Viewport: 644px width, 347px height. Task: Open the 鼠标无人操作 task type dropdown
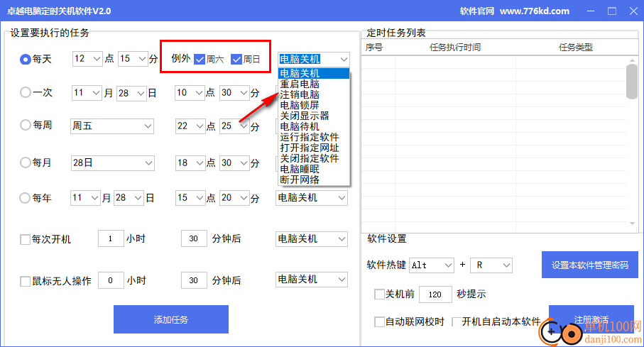[x=312, y=280]
